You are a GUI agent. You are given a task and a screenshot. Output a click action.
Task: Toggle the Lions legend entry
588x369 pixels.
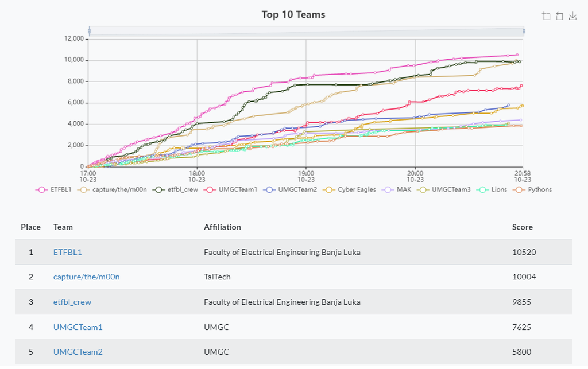[493, 189]
